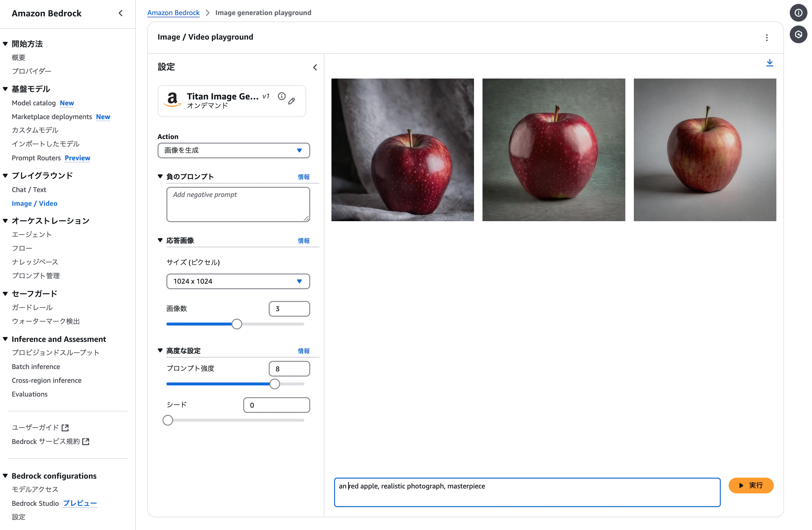Open カスタムモデル page
The width and height of the screenshot is (812, 530).
pyautogui.click(x=35, y=130)
